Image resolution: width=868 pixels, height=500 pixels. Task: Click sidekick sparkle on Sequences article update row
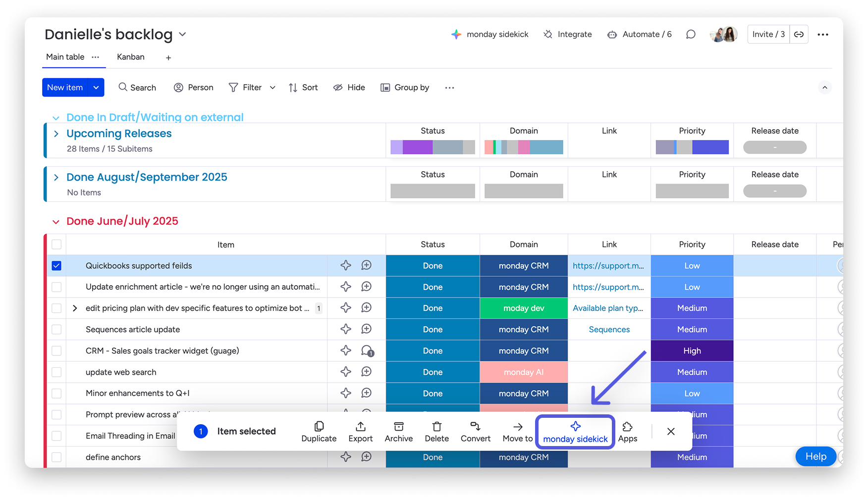346,329
